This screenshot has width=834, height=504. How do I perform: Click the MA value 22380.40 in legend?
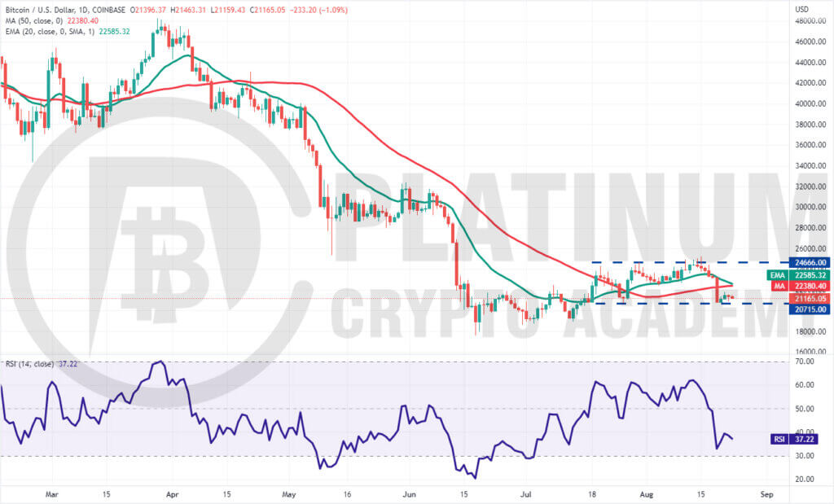tap(83, 20)
